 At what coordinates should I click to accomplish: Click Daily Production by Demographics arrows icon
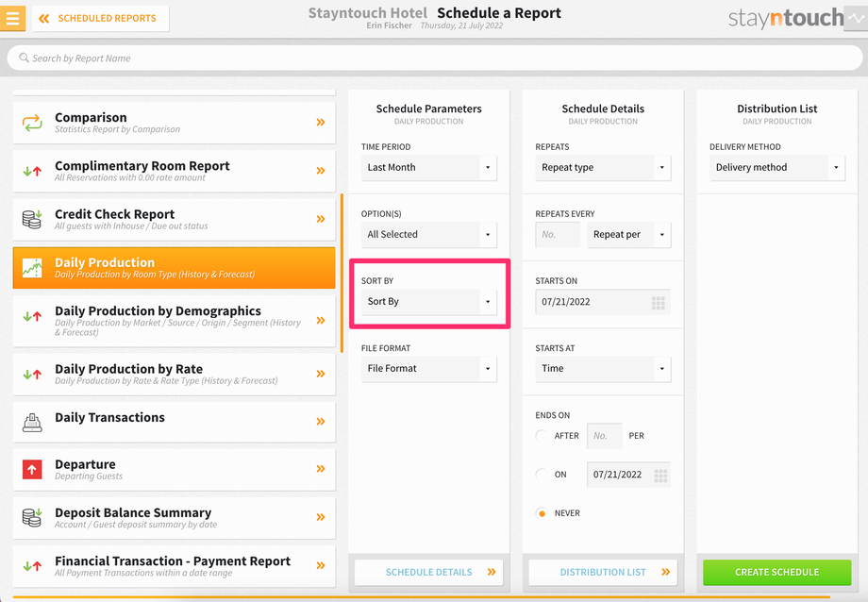[32, 317]
